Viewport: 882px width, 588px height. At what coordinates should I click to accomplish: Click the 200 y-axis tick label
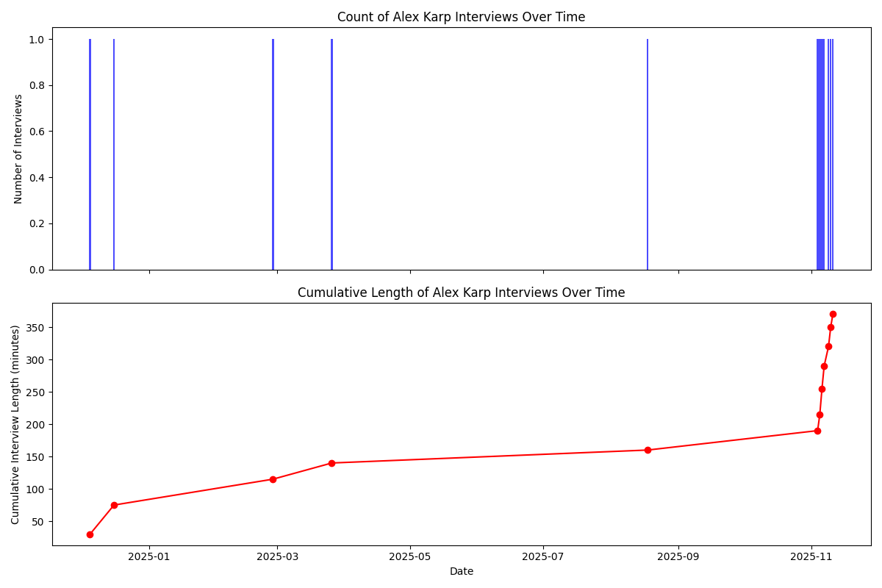click(x=36, y=424)
